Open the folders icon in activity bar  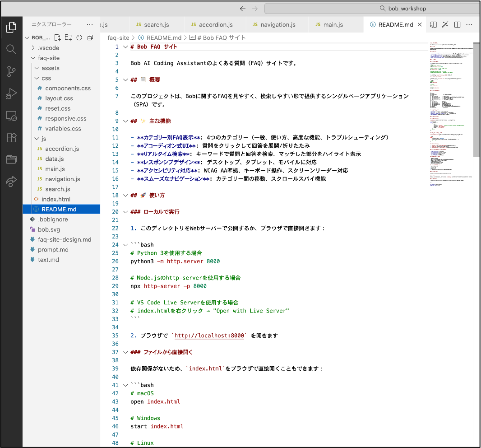pyautogui.click(x=11, y=159)
